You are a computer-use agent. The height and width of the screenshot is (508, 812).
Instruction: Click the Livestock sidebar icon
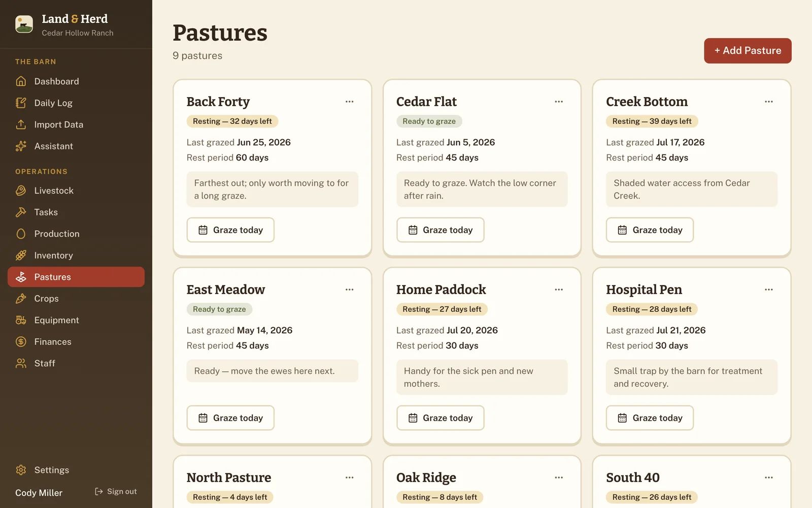pos(21,190)
